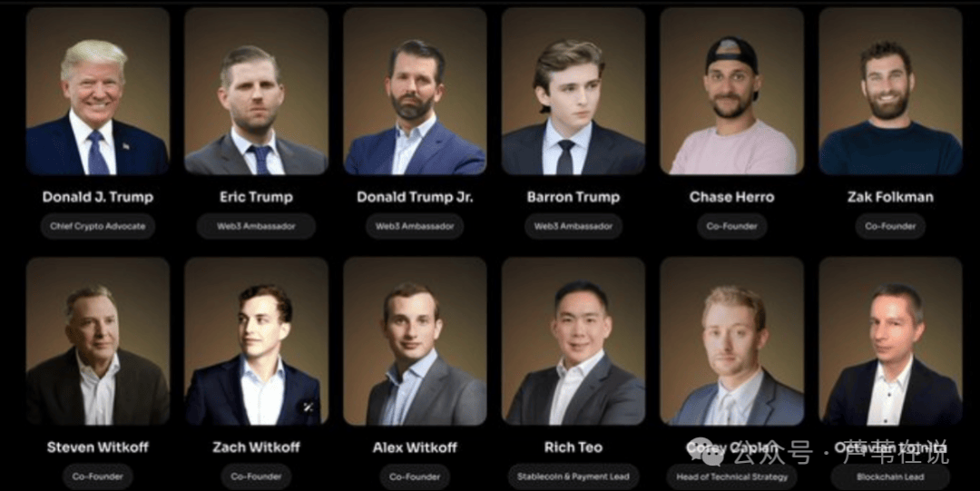This screenshot has height=491, width=980.
Task: Click the Co-Founder badge under Steven Witkoff
Action: pos(97,476)
